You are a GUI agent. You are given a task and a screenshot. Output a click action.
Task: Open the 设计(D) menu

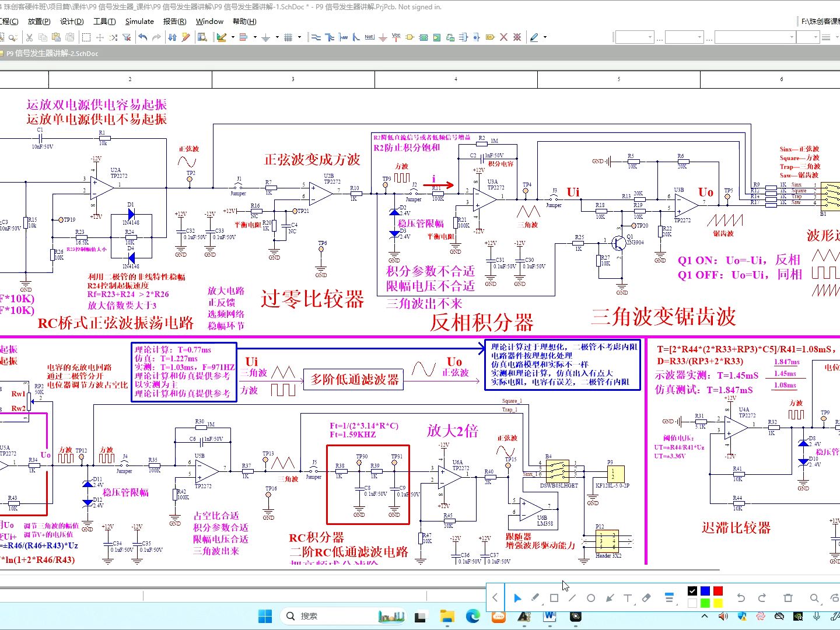[x=72, y=22]
